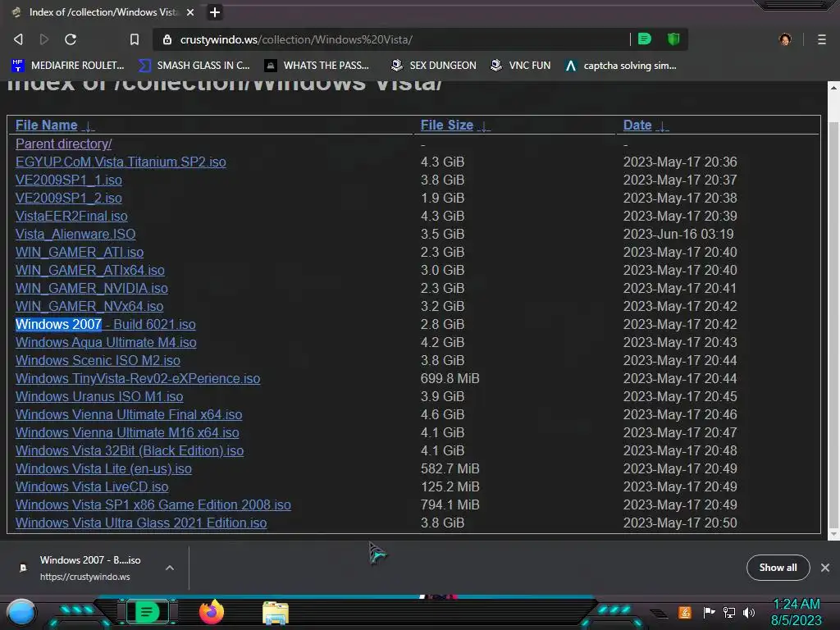Open a new browser tab
The height and width of the screenshot is (630, 840).
215,11
